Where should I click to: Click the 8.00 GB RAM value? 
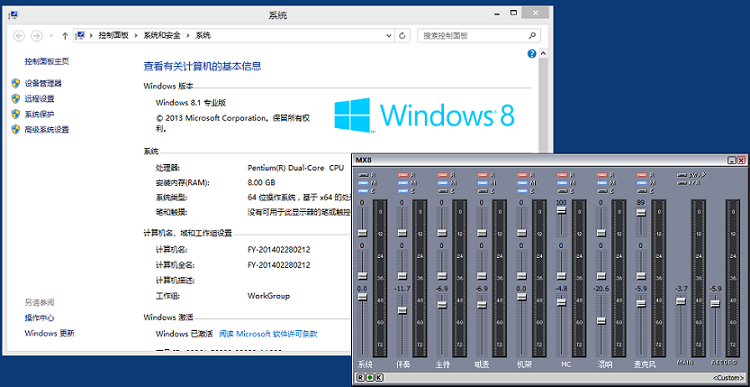(x=261, y=183)
